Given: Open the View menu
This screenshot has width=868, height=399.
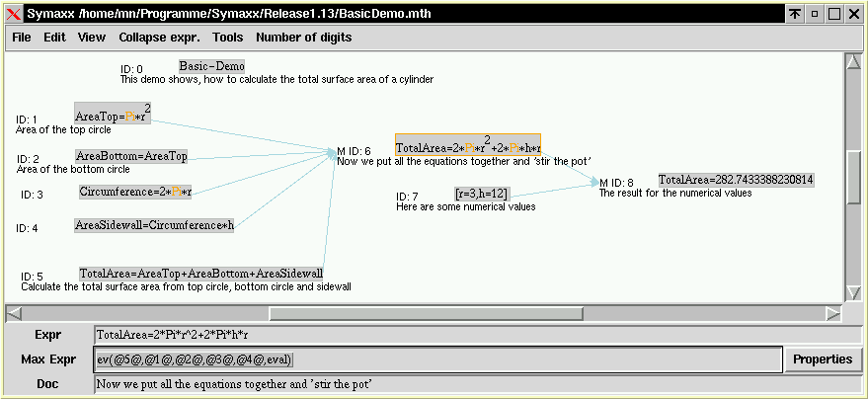Looking at the screenshot, I should (x=92, y=38).
